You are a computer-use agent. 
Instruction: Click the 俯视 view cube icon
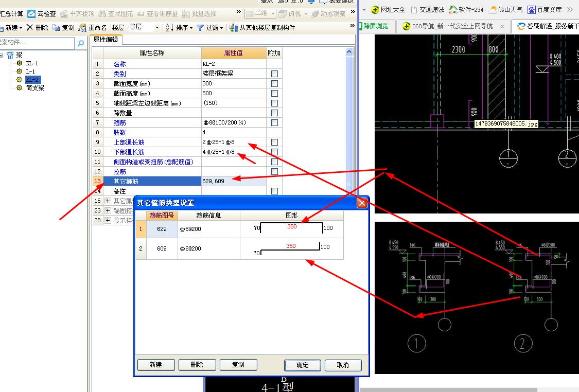tap(283, 14)
